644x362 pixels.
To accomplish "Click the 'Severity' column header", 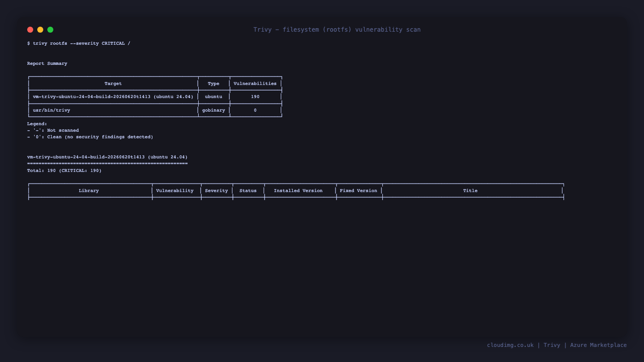I will pos(216,191).
